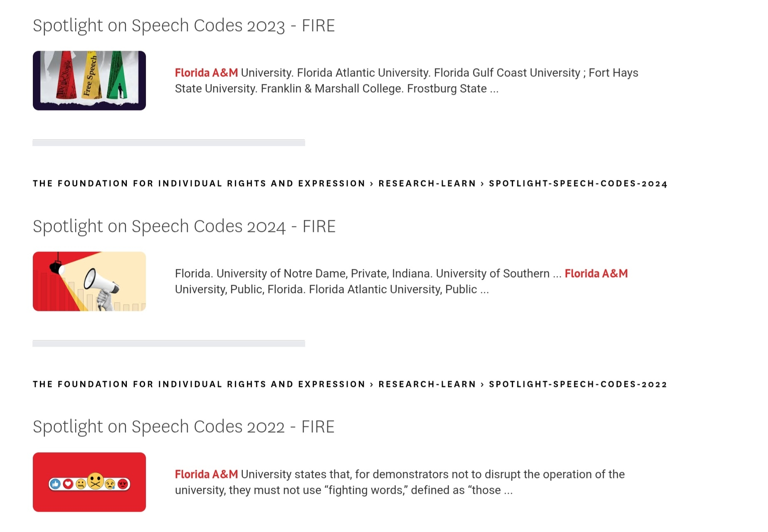Open the SPOTLIGHT-SPEECH-CODES-2024 breadcrumb
This screenshot has width=768, height=532.
(578, 184)
